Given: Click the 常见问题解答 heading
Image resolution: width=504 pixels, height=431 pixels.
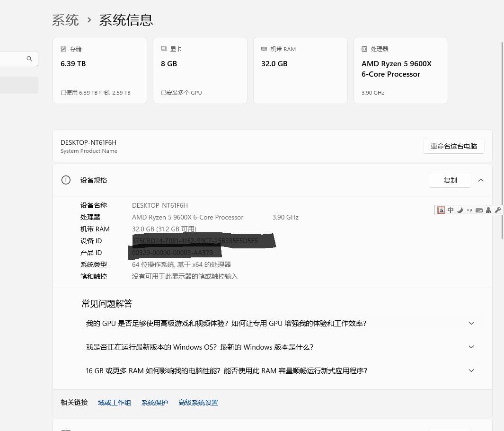Looking at the screenshot, I should point(106,303).
